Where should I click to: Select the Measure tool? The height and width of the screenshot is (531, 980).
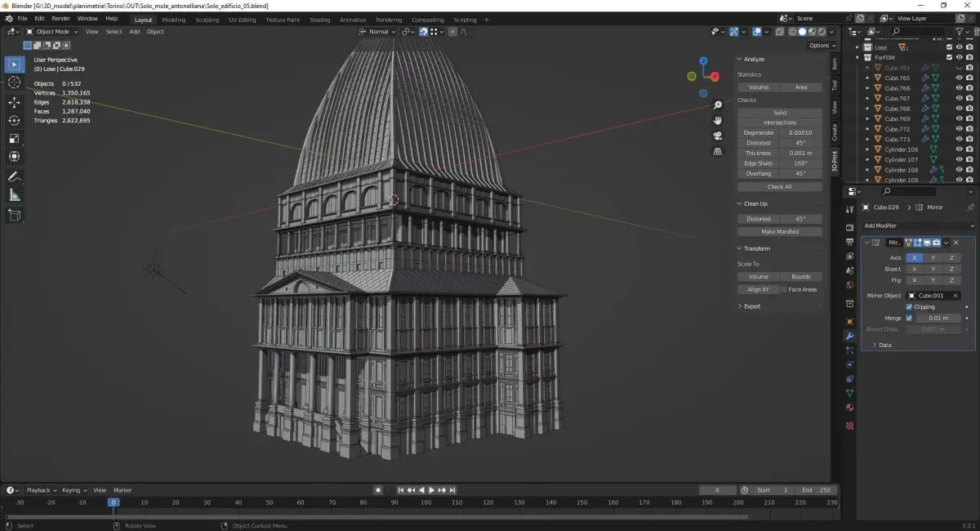coord(14,194)
